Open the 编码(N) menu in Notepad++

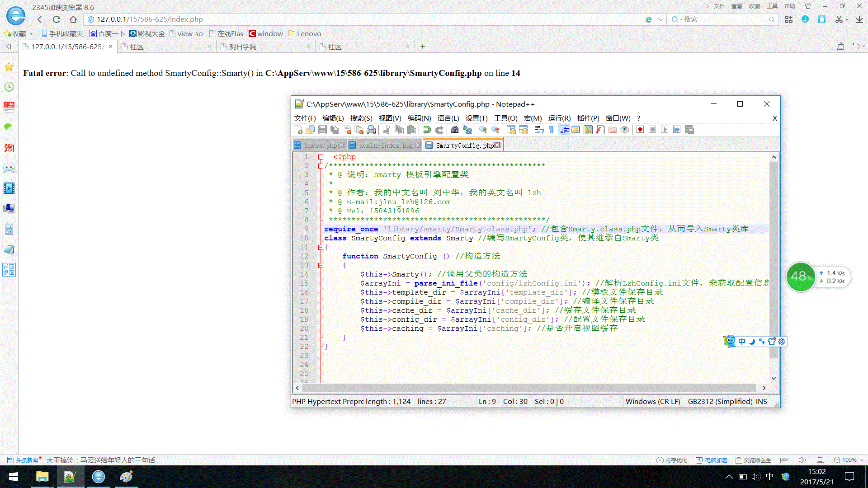coord(419,118)
